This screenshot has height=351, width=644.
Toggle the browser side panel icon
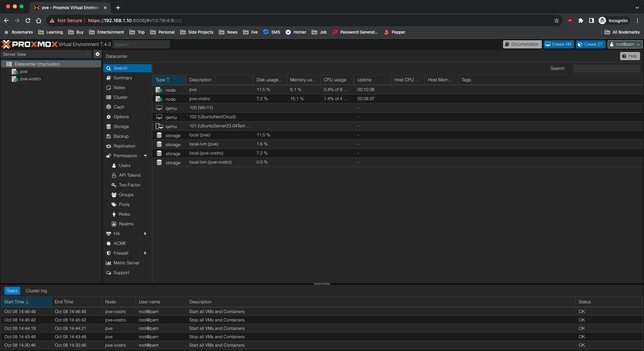591,20
